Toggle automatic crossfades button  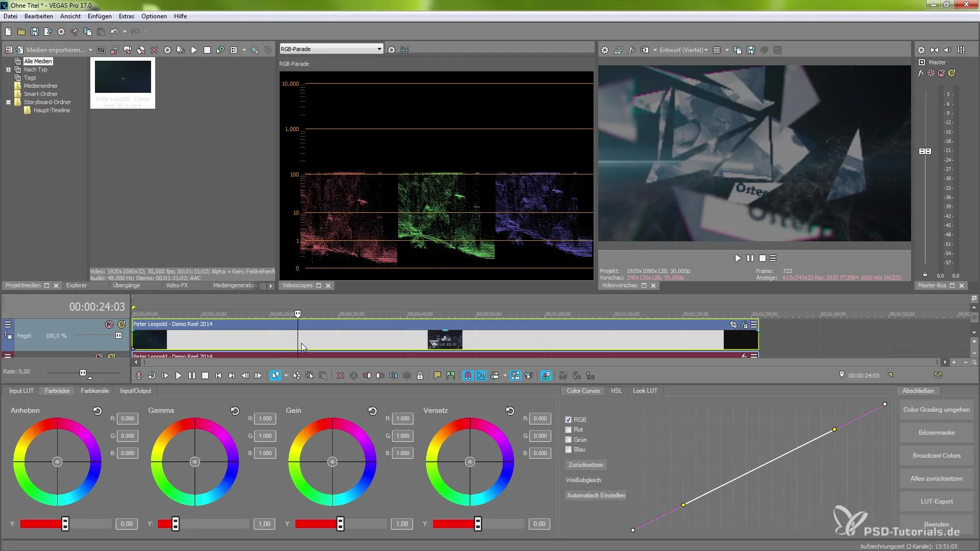pyautogui.click(x=481, y=375)
